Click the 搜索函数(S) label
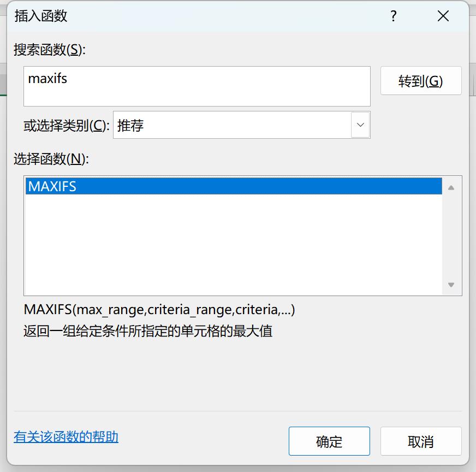This screenshot has height=472, width=476. pos(50,50)
